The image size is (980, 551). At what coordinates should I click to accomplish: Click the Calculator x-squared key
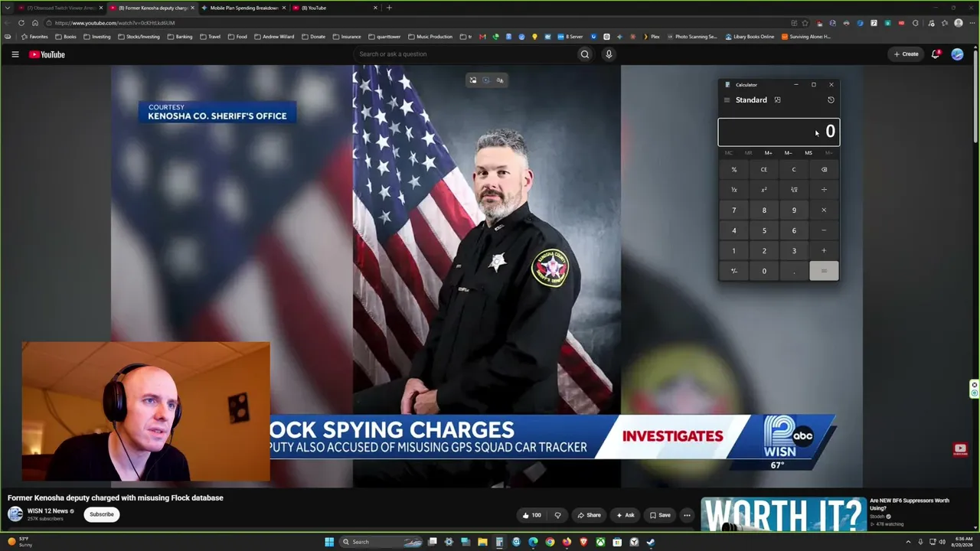[x=764, y=190]
